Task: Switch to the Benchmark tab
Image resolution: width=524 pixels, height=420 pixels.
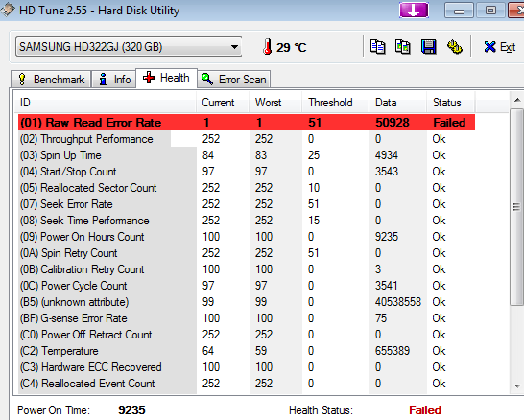Action: pyautogui.click(x=51, y=80)
